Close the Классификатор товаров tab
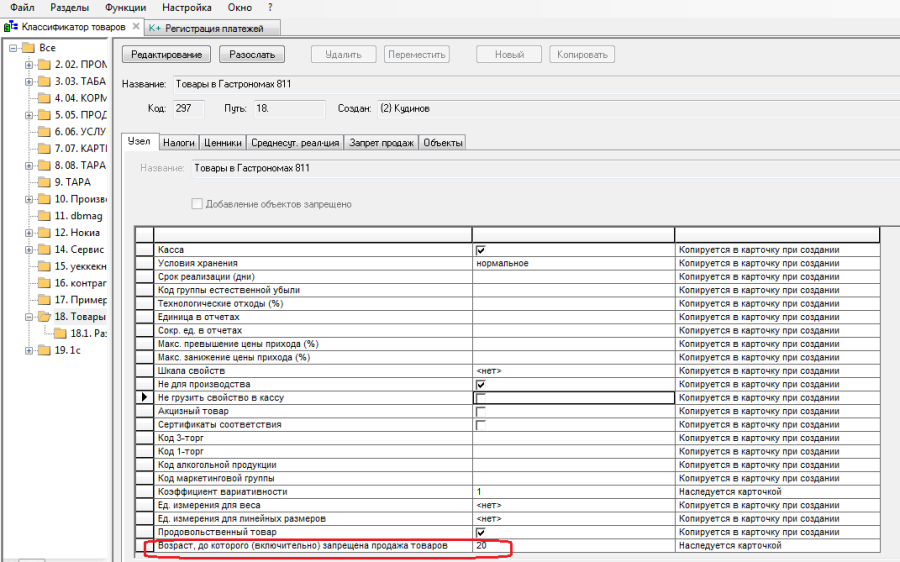Screen dimensions: 900x562 click(136, 26)
